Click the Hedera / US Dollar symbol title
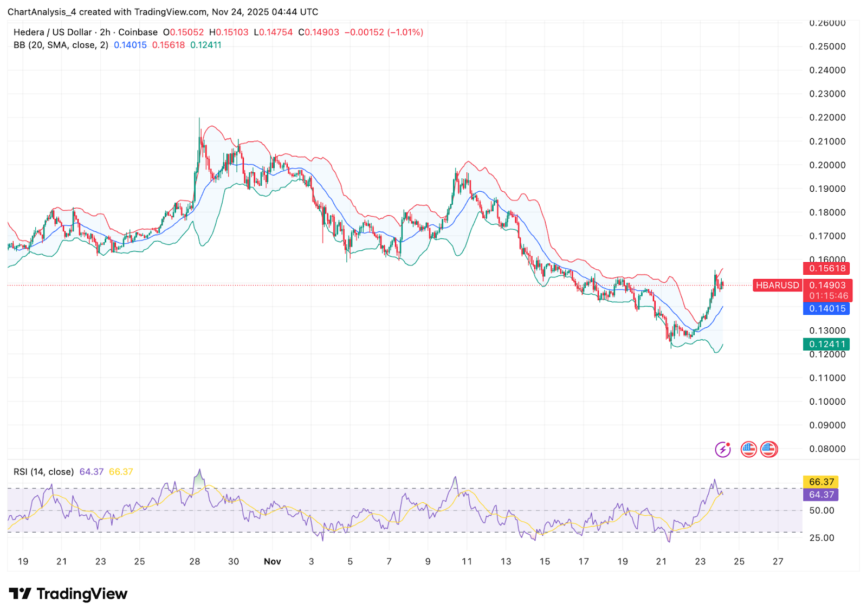 pyautogui.click(x=53, y=33)
